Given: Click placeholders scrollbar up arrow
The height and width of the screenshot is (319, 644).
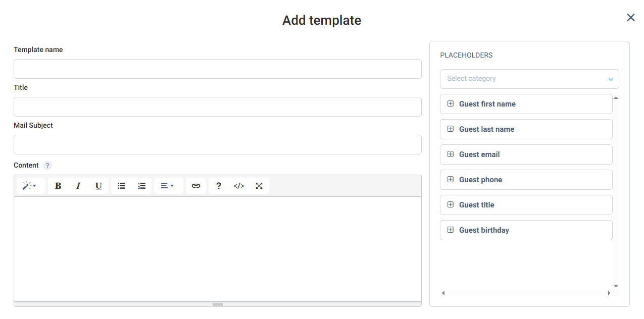Looking at the screenshot, I should (616, 97).
